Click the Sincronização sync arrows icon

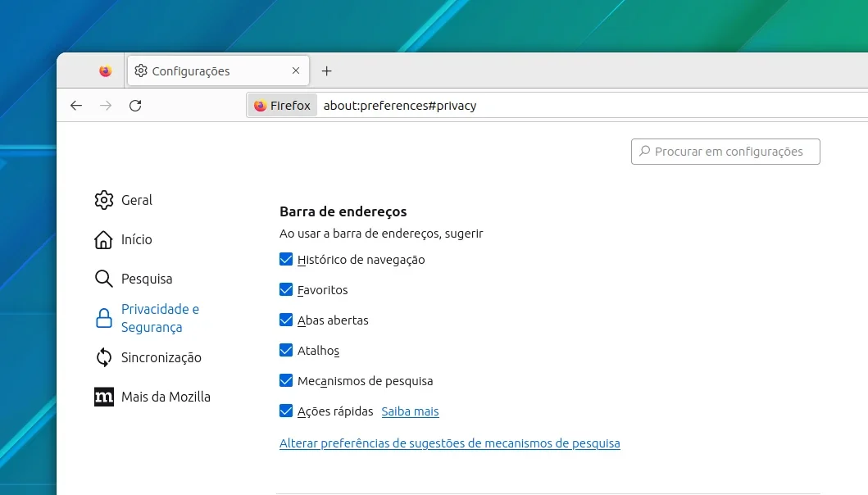click(103, 357)
